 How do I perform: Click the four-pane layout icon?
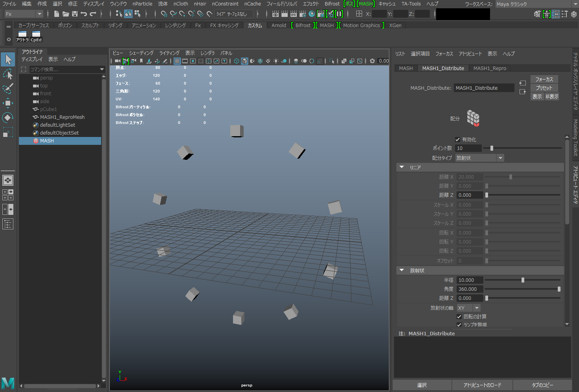click(x=8, y=195)
